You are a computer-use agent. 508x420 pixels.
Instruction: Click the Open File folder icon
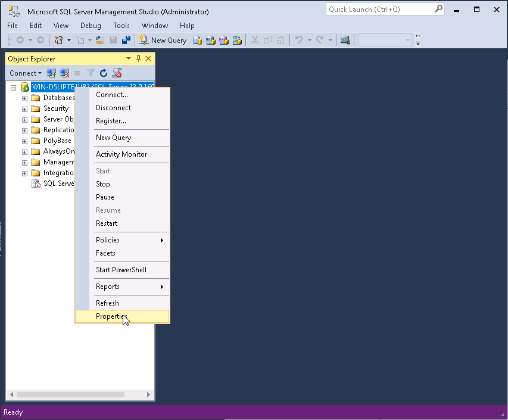[x=100, y=40]
